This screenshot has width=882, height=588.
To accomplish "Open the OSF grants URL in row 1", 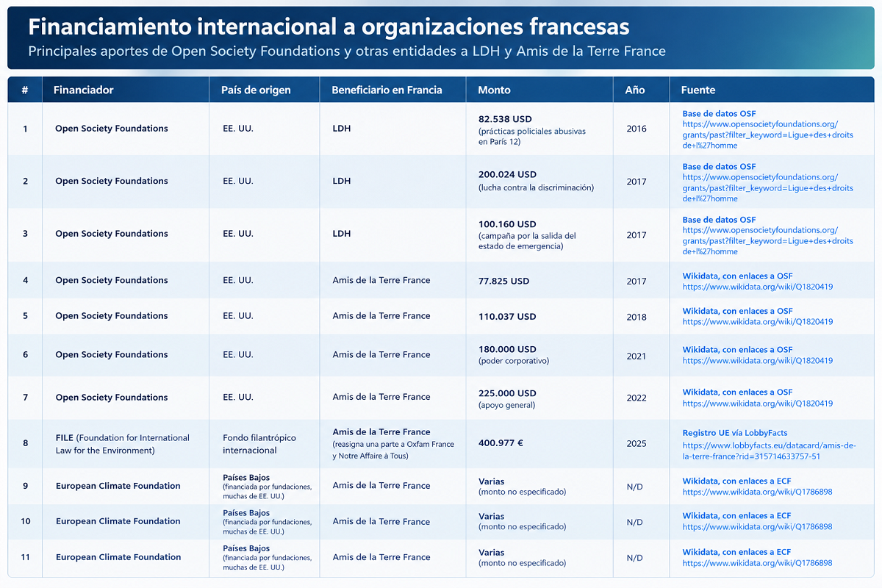I will (767, 135).
